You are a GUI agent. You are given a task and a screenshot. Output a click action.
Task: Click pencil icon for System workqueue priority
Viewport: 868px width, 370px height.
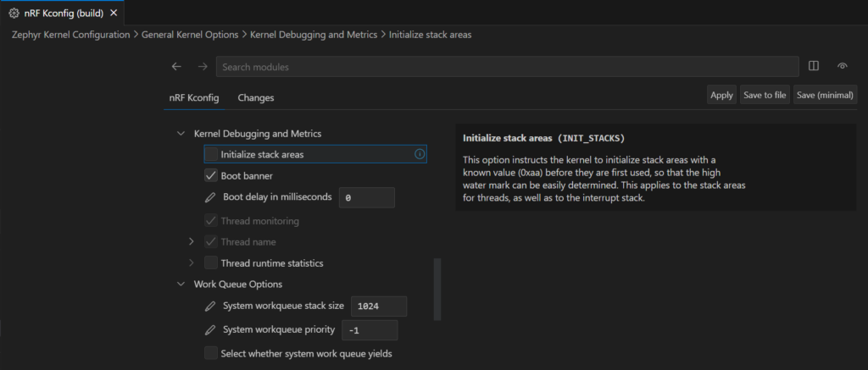tap(211, 329)
